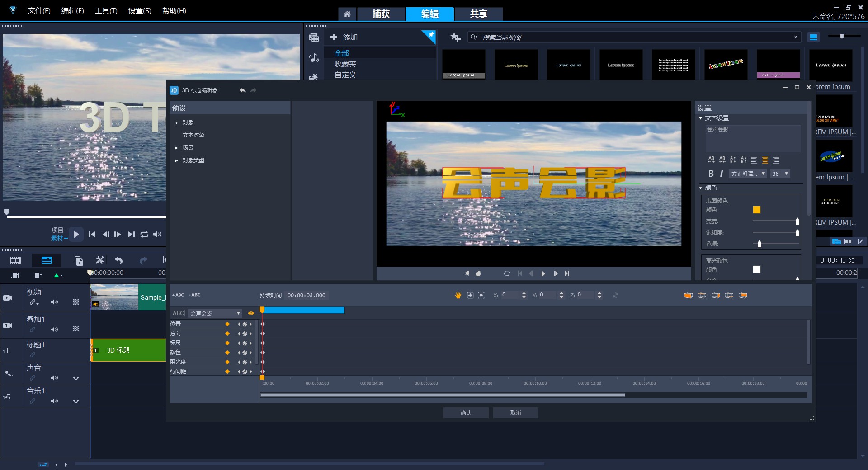Viewport: 868px width, 470px height.
Task: Click the 确认 button
Action: [x=466, y=413]
